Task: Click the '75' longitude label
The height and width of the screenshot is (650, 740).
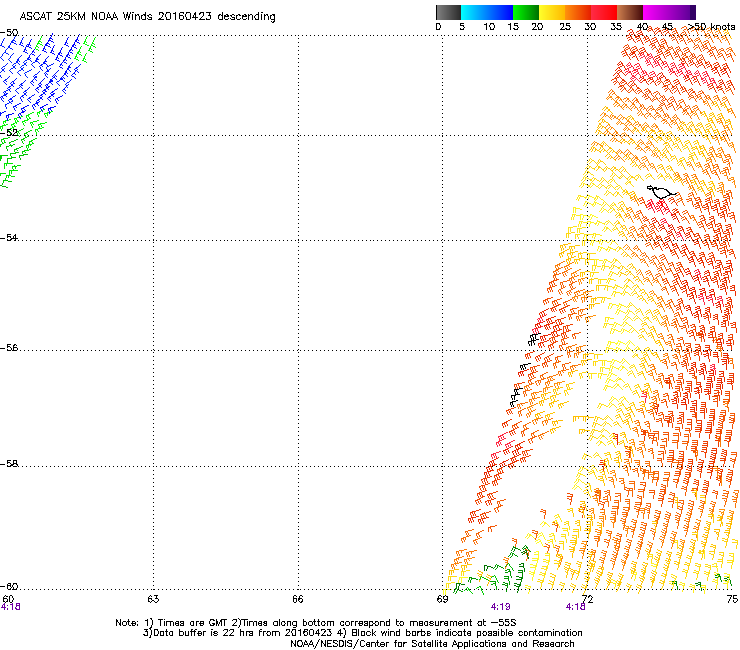Action: click(732, 599)
